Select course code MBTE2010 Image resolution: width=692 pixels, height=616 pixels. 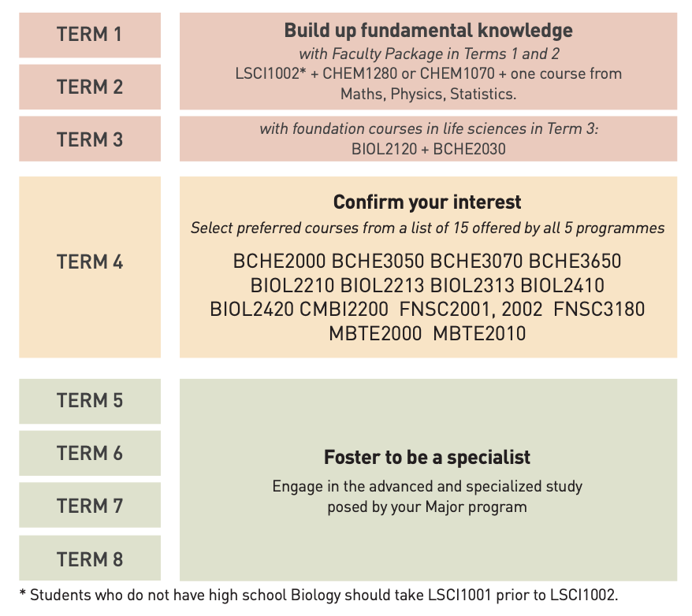click(479, 333)
